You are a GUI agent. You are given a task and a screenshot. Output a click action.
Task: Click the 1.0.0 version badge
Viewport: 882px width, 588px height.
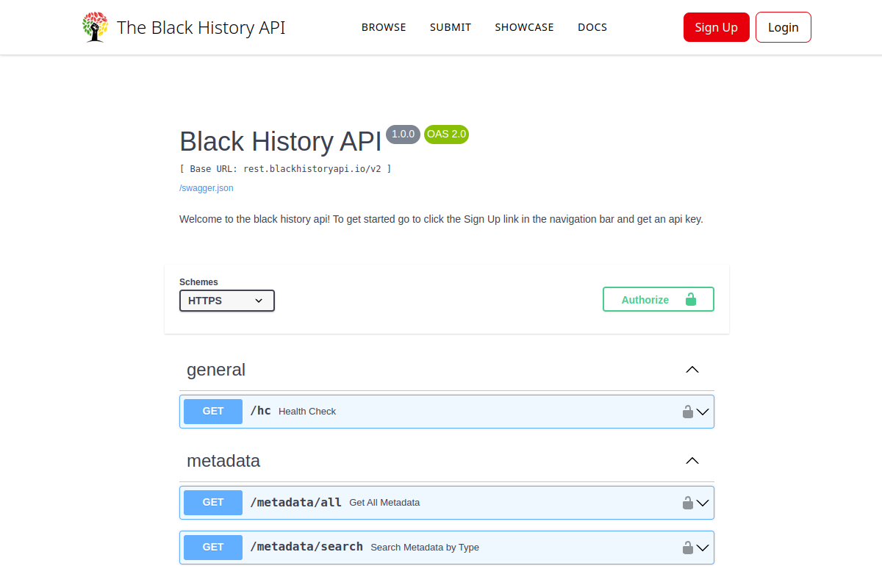[404, 135]
